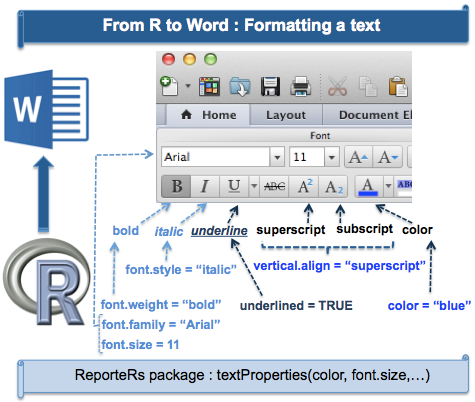Expand the font family dropdown arrow

pyautogui.click(x=277, y=157)
